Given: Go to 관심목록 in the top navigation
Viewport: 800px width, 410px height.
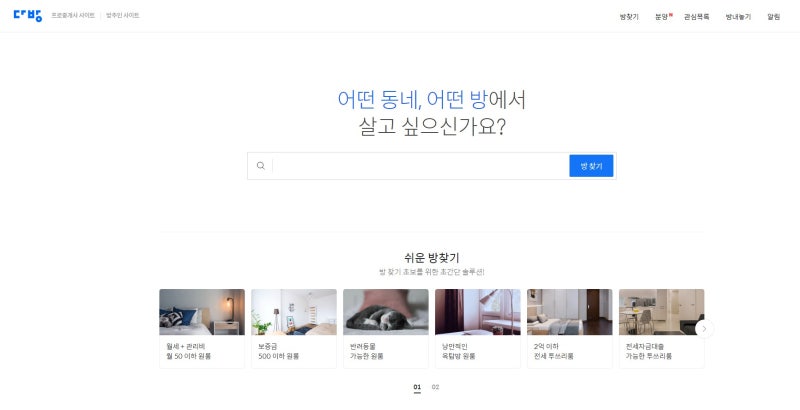Looking at the screenshot, I should 696,17.
